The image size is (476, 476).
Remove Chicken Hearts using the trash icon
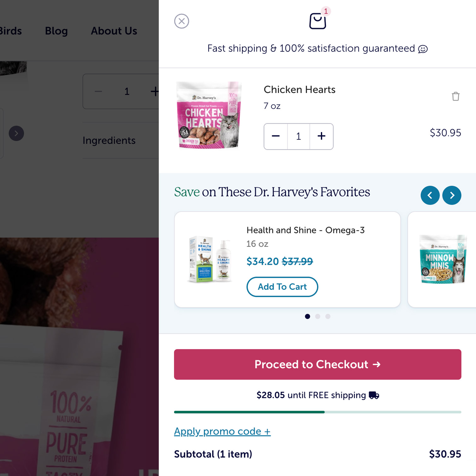tap(456, 96)
